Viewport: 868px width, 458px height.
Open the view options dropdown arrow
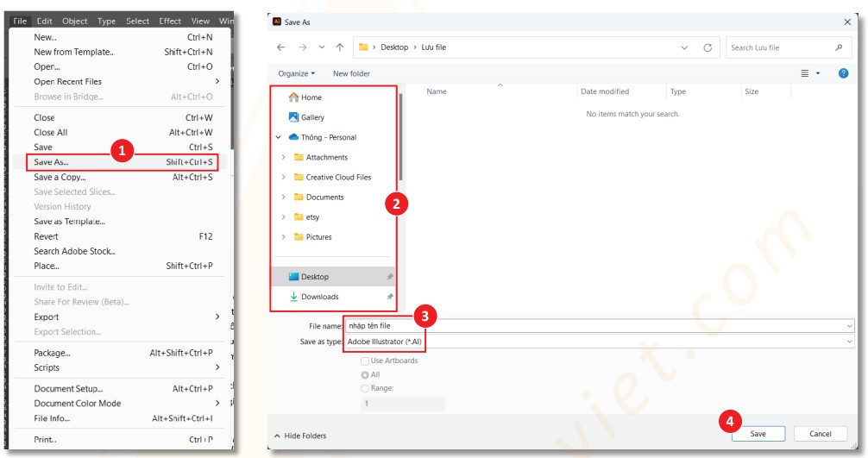(x=818, y=73)
